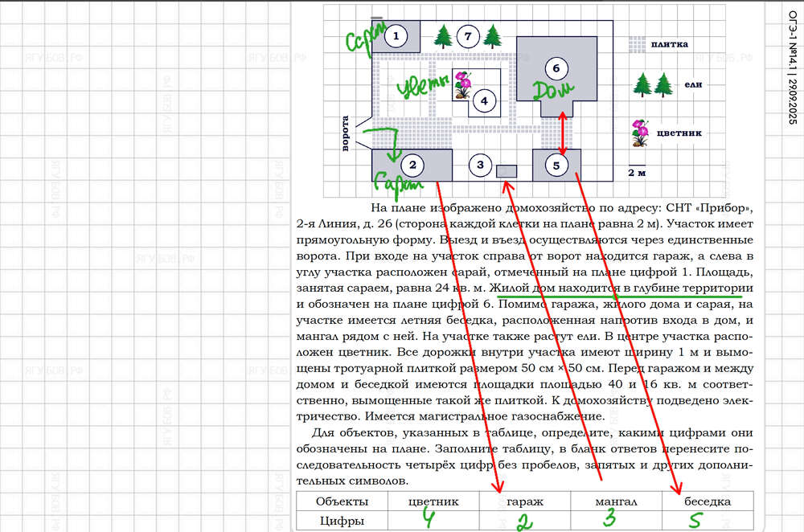Click circled number 1 on the plan
The height and width of the screenshot is (532, 804).
(x=395, y=35)
